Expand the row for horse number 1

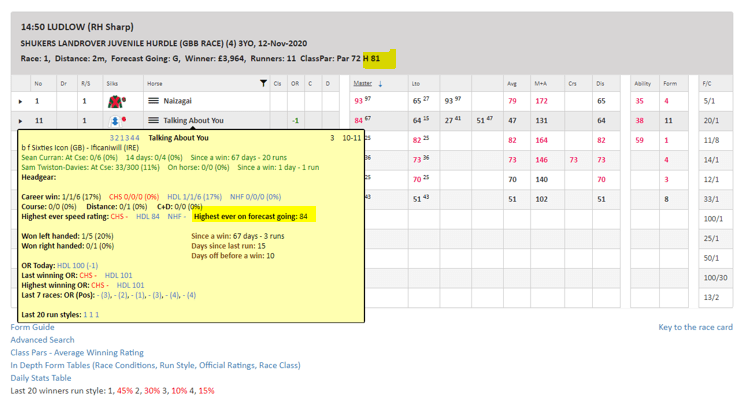pyautogui.click(x=20, y=101)
